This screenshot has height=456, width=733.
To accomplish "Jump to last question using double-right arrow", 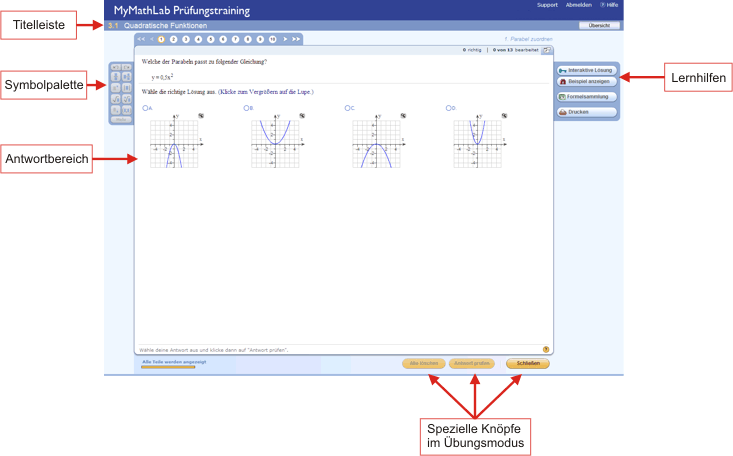I will (x=296, y=39).
